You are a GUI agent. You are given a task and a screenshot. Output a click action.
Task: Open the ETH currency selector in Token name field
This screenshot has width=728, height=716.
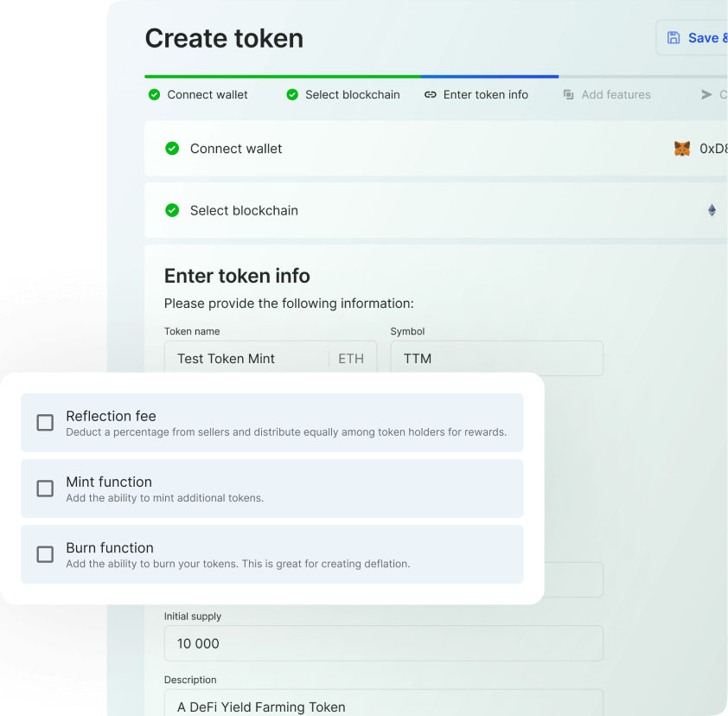pos(350,358)
